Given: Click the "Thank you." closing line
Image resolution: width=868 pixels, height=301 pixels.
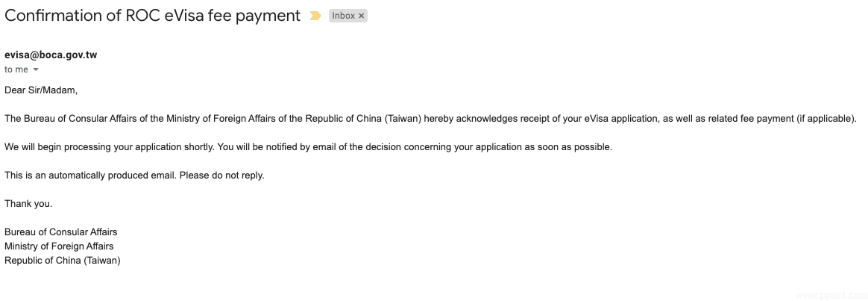Looking at the screenshot, I should click(28, 204).
